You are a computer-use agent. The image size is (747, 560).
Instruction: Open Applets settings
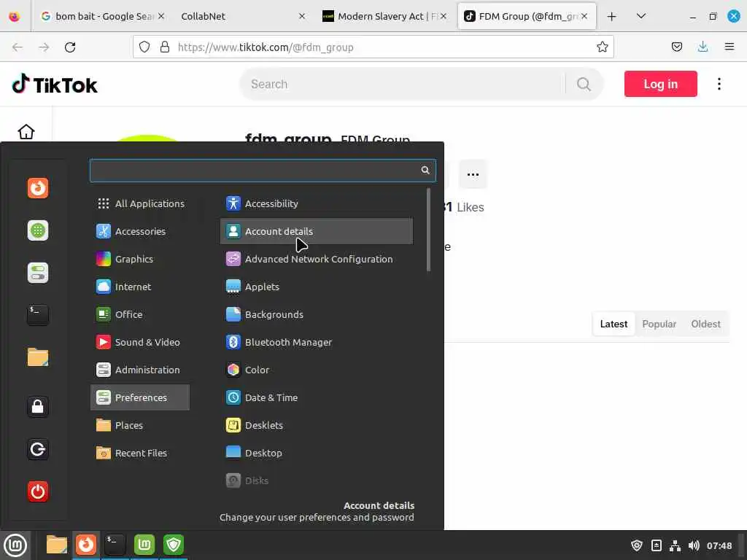coord(317,287)
